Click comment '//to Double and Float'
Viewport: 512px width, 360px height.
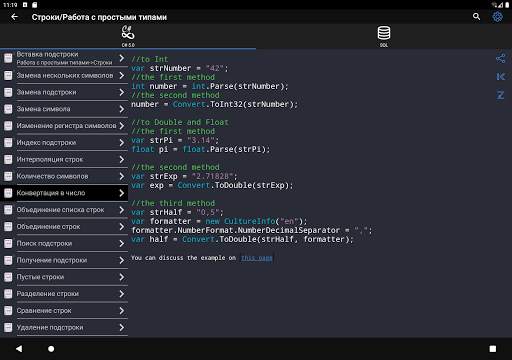(180, 122)
